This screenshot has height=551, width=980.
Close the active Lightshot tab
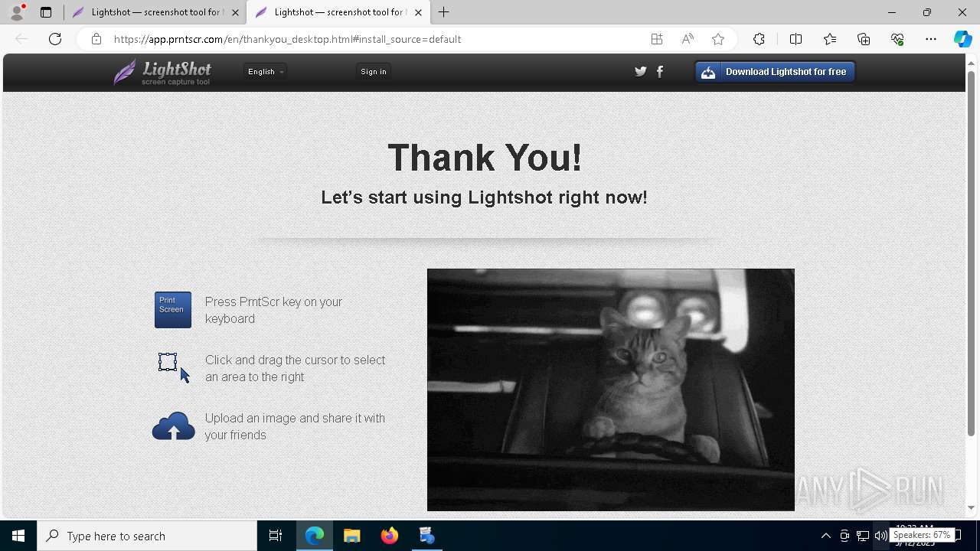418,12
